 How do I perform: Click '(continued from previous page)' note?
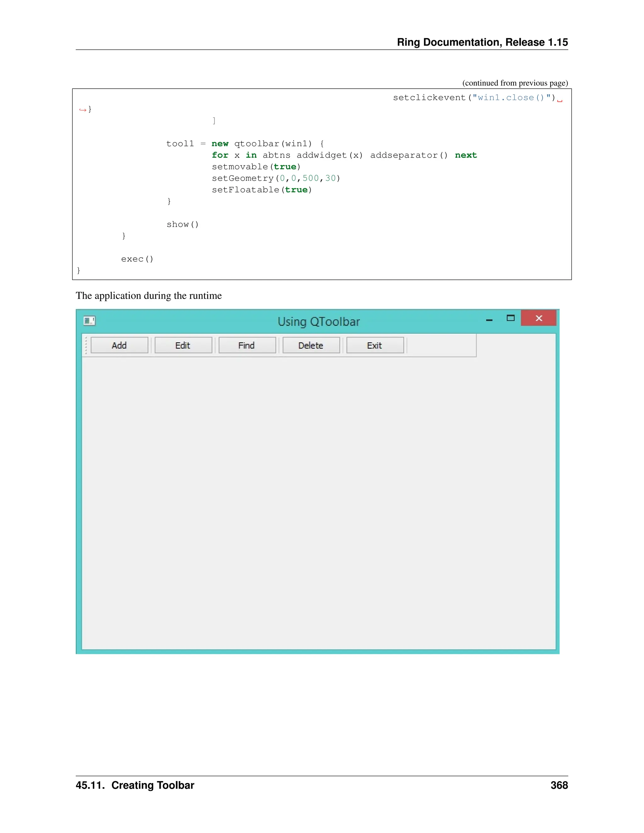tap(515, 83)
